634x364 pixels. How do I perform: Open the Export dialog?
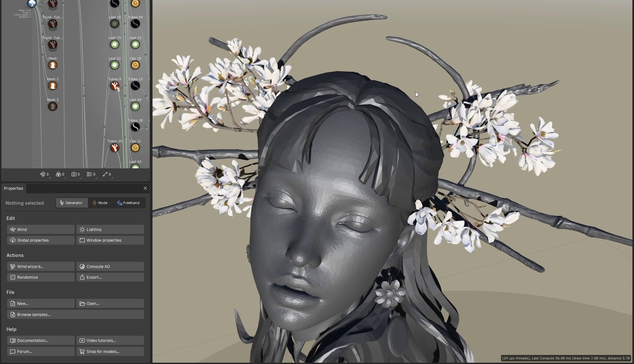tap(110, 277)
